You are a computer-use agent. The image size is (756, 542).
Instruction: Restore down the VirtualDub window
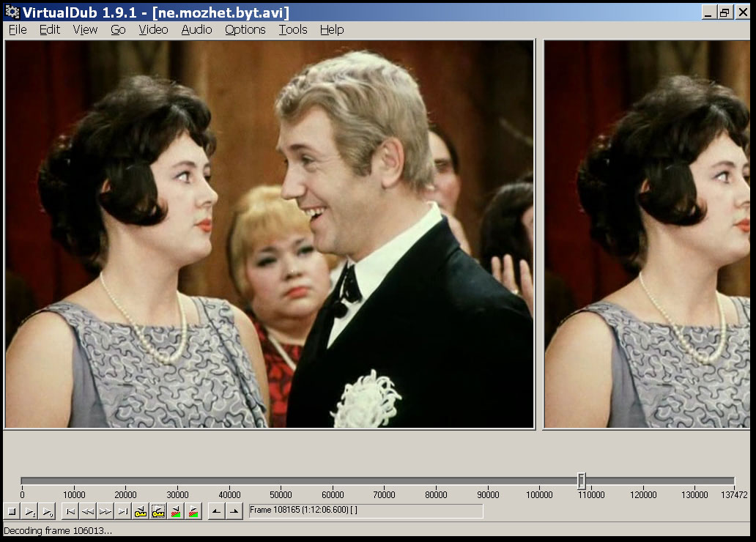[724, 12]
